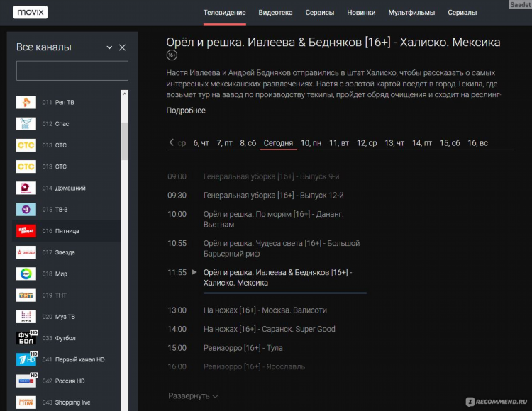This screenshot has width=532, height=411.
Task: Select date 15, сб in schedule
Action: click(x=450, y=143)
